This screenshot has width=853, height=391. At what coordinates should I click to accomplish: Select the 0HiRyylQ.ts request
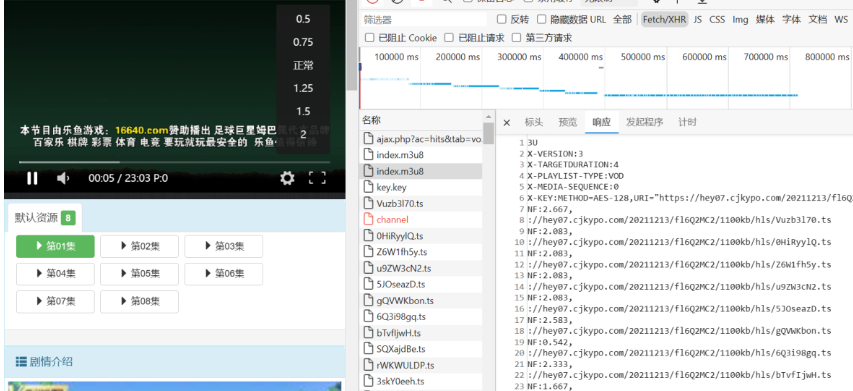tap(421, 236)
